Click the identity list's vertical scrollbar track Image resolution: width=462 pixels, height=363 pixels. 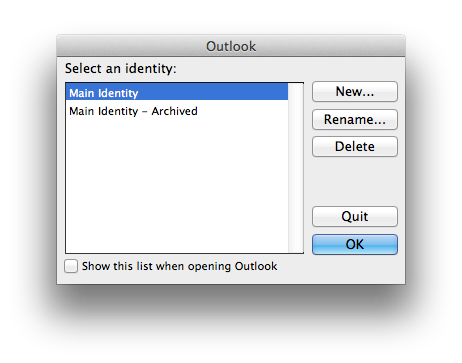click(296, 168)
